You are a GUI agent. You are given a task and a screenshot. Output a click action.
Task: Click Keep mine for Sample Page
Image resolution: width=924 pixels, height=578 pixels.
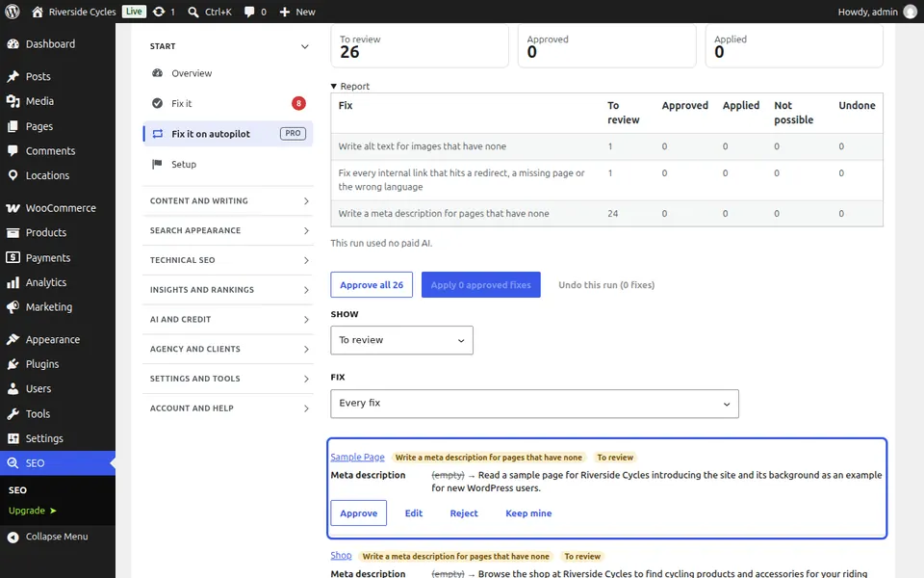528,513
